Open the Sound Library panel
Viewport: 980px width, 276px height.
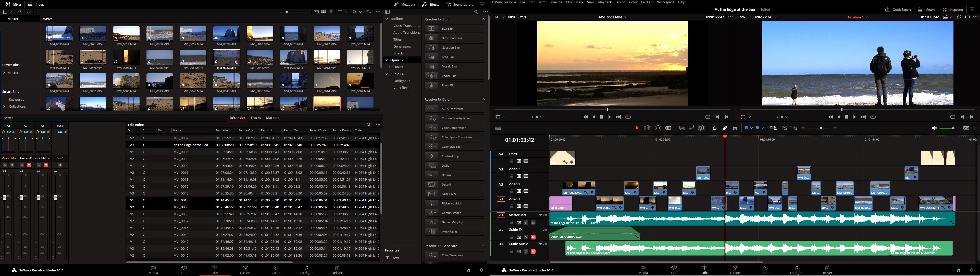(x=460, y=5)
